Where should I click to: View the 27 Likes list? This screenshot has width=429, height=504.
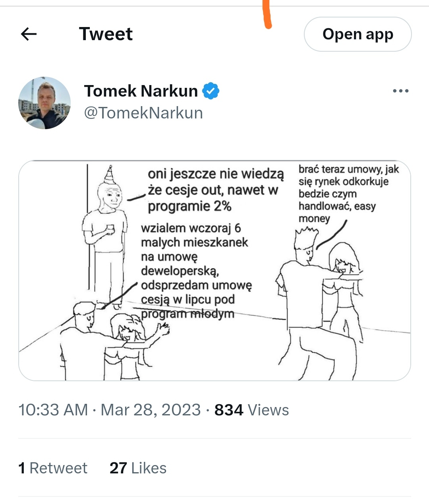(x=138, y=468)
